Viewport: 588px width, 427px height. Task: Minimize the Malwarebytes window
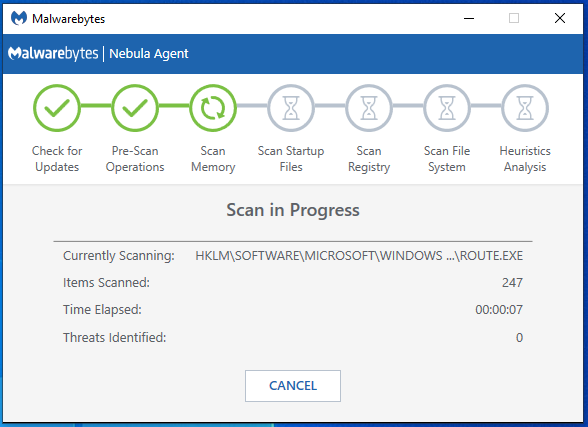tap(469, 18)
